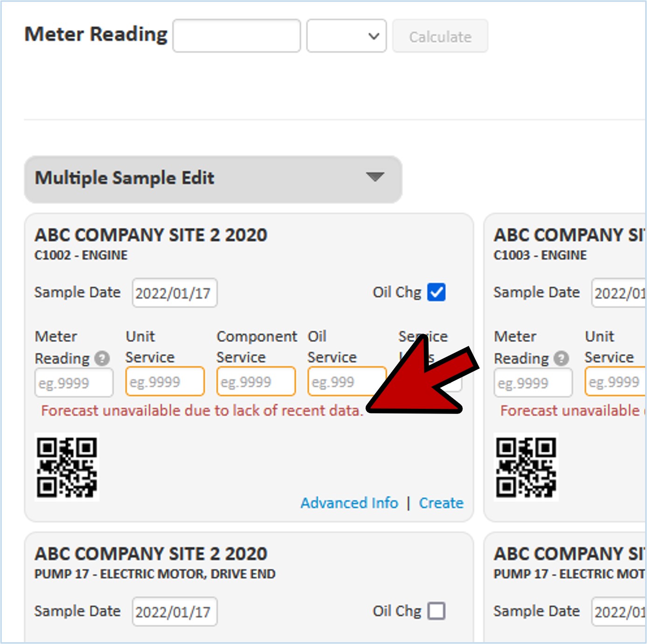Click C1002 Unit Service input
Screen dimensions: 647x644
165,382
